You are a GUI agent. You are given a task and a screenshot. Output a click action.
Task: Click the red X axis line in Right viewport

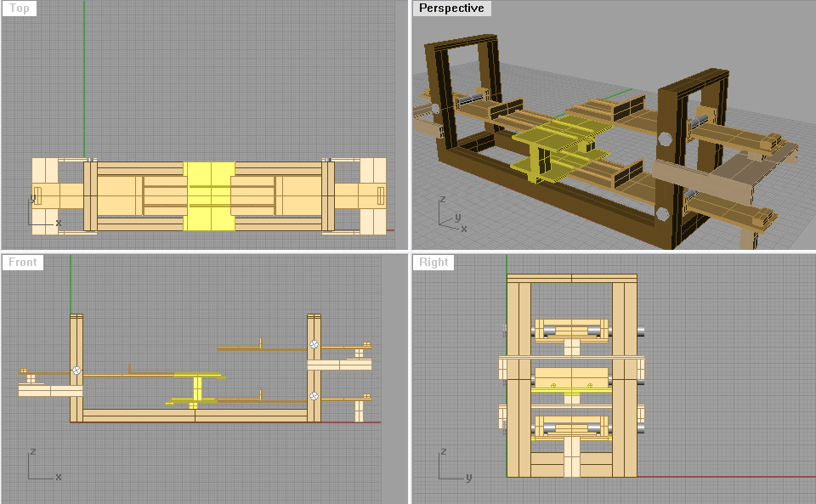(722, 477)
